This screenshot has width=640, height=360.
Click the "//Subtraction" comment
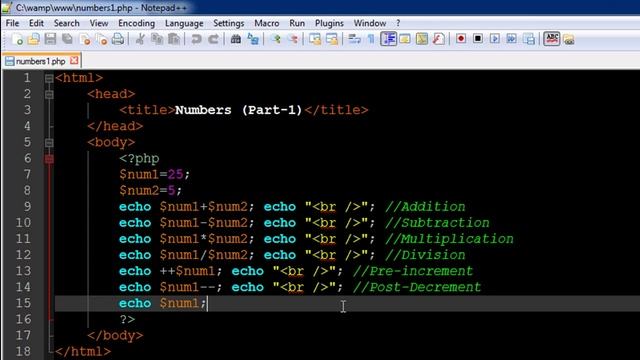[x=437, y=222]
